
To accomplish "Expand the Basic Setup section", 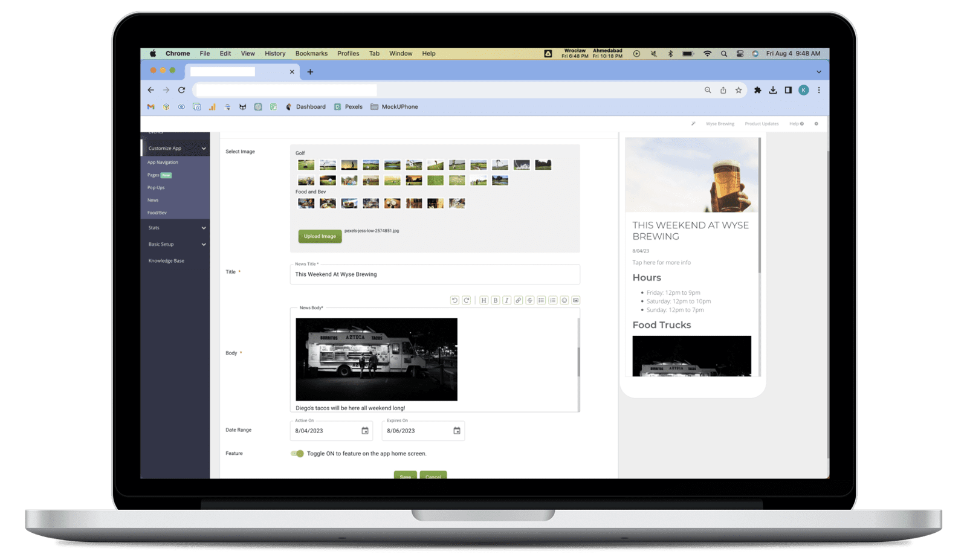I will 175,244.
